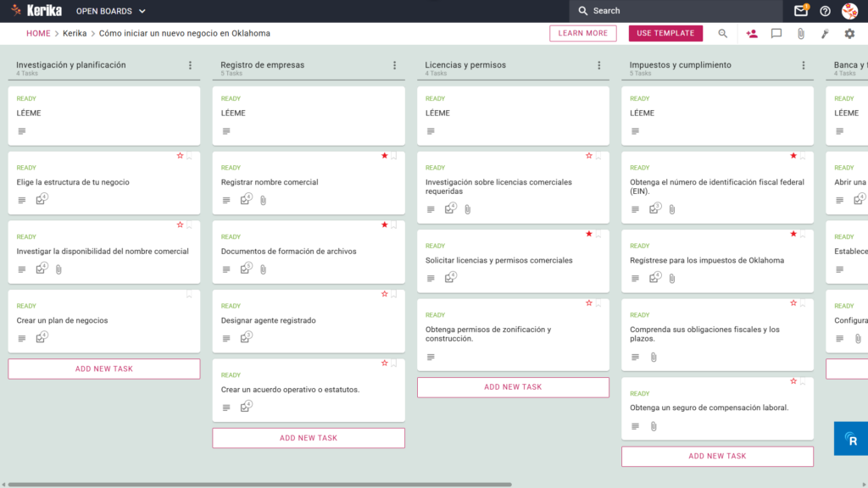The image size is (868, 488).
Task: Open the board chat icon
Action: 776,34
